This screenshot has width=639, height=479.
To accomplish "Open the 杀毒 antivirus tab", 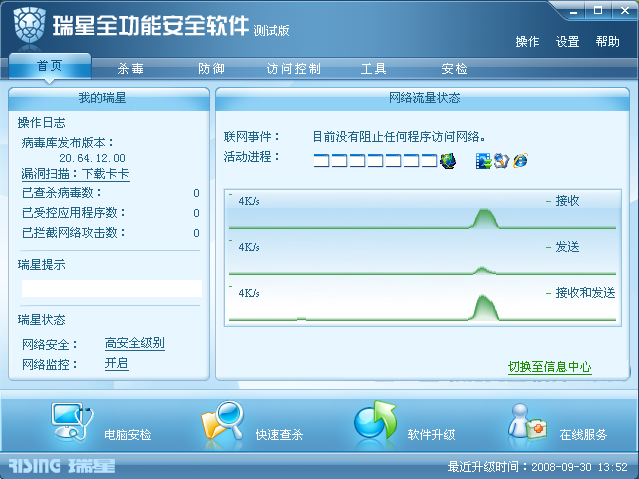I will 130,68.
